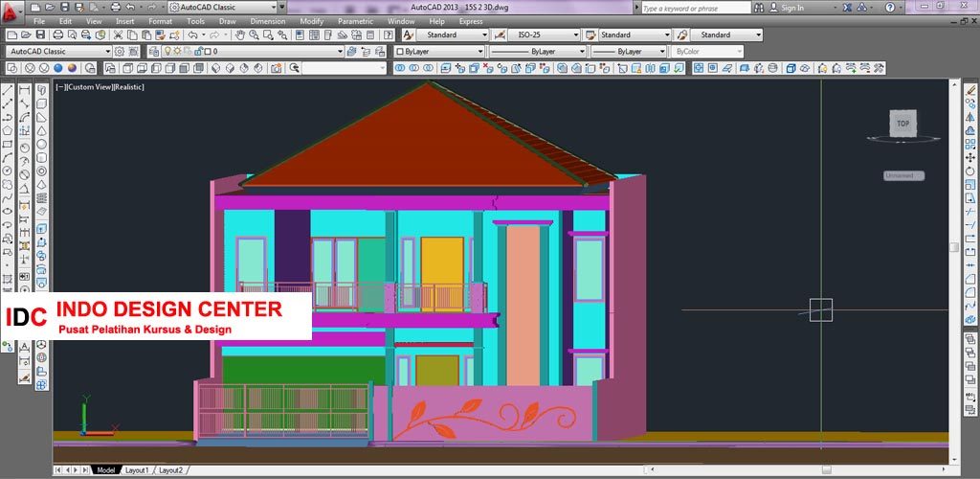This screenshot has width=980, height=479.
Task: Select the Pan hand tool
Action: coord(239,35)
